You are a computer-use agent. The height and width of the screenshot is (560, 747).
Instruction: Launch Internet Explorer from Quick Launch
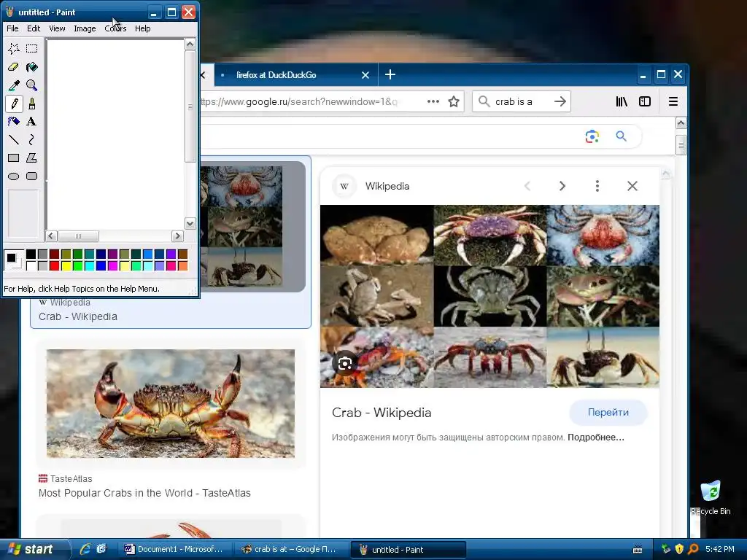click(85, 549)
